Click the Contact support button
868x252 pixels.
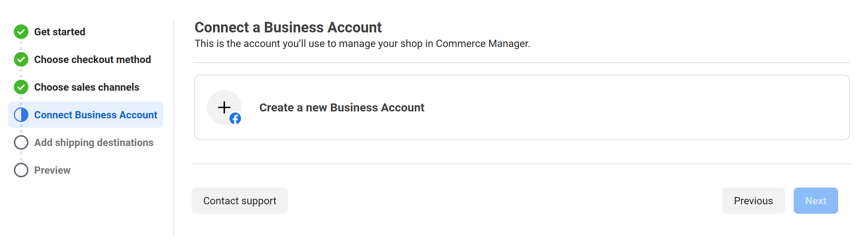[240, 201]
